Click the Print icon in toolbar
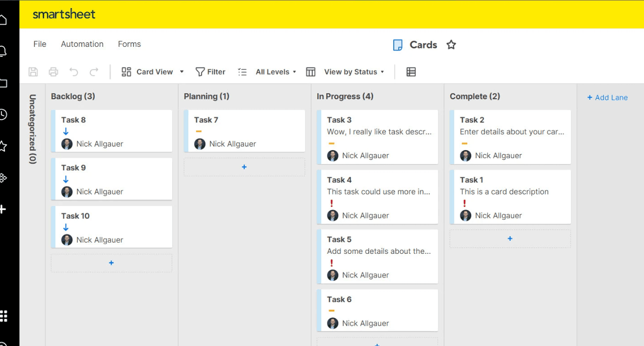 [x=53, y=72]
